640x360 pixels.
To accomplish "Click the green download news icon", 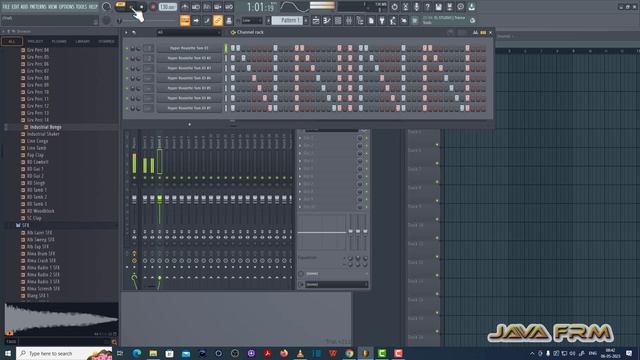I will click(x=471, y=7).
